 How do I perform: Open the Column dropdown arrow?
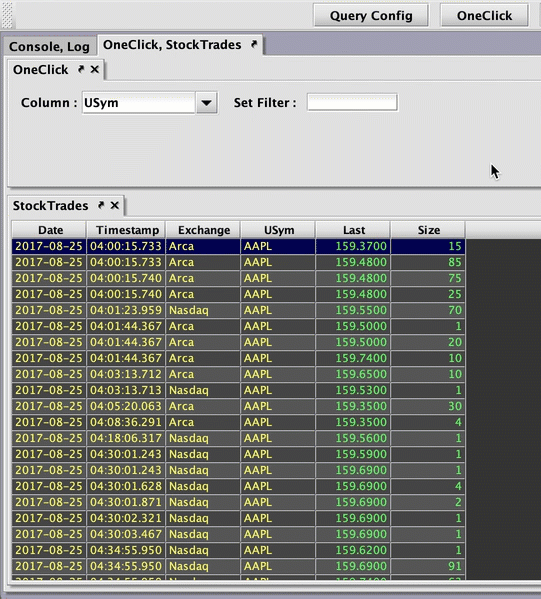[206, 103]
